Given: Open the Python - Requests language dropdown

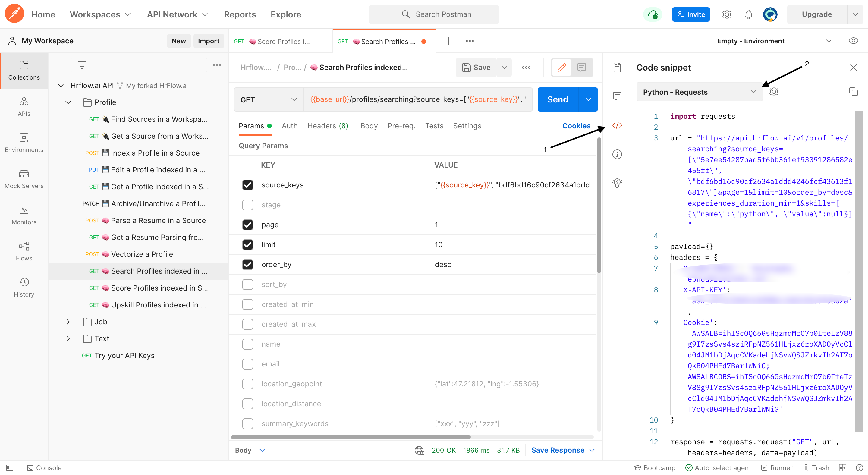Looking at the screenshot, I should pyautogui.click(x=700, y=92).
